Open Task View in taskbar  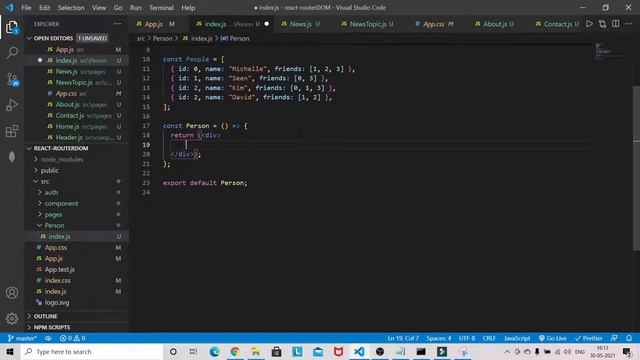click(x=193, y=351)
